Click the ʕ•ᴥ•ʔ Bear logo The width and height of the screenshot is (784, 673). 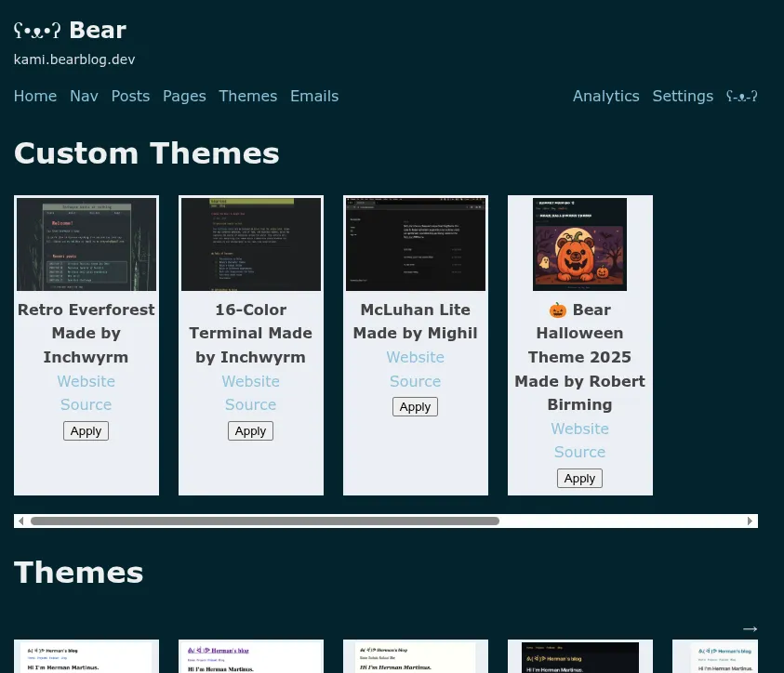click(x=70, y=30)
